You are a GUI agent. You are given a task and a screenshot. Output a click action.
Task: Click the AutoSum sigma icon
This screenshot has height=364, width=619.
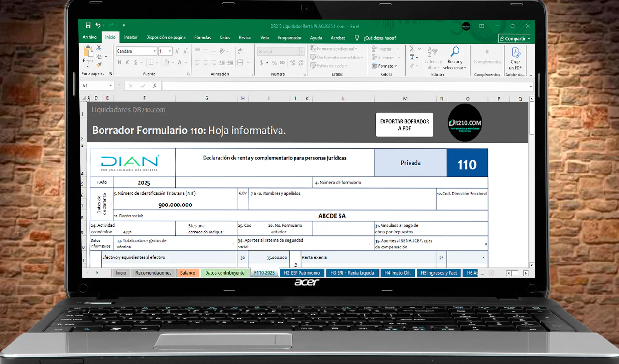(x=412, y=49)
